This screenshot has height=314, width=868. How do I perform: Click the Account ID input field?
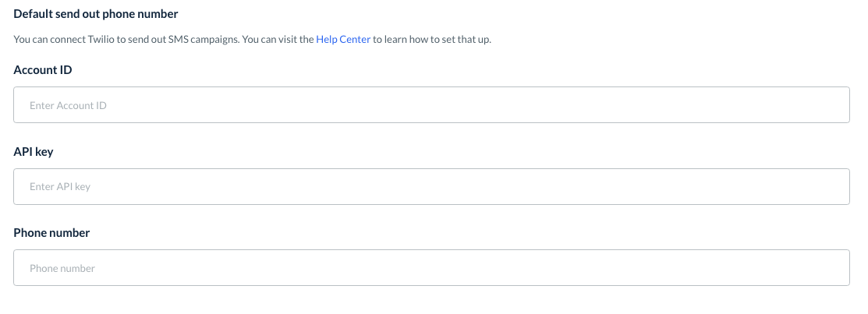click(431, 104)
